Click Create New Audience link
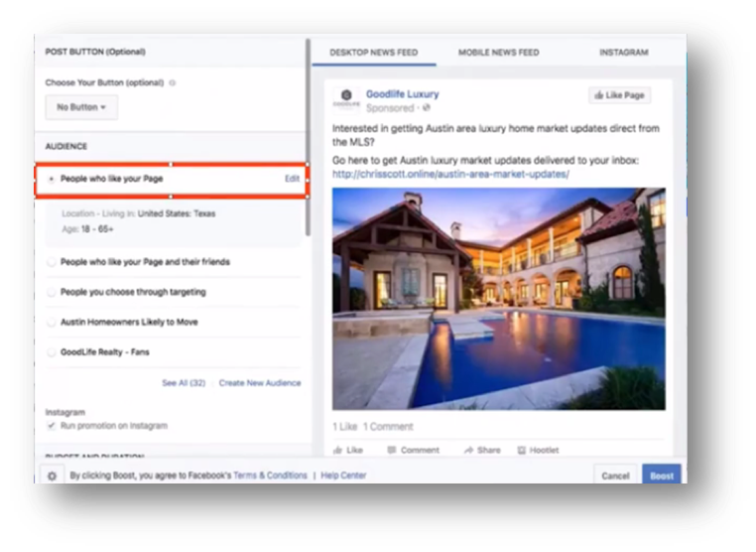The image size is (756, 552). click(x=260, y=383)
